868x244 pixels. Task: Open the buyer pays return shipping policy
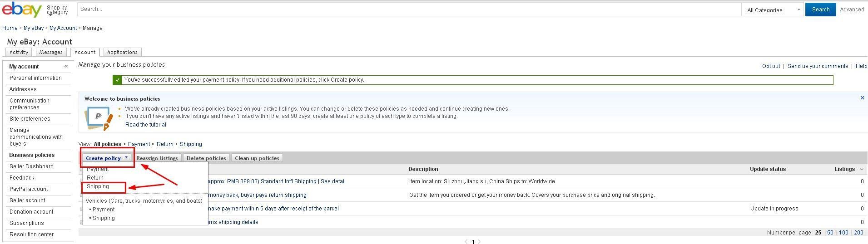258,195
